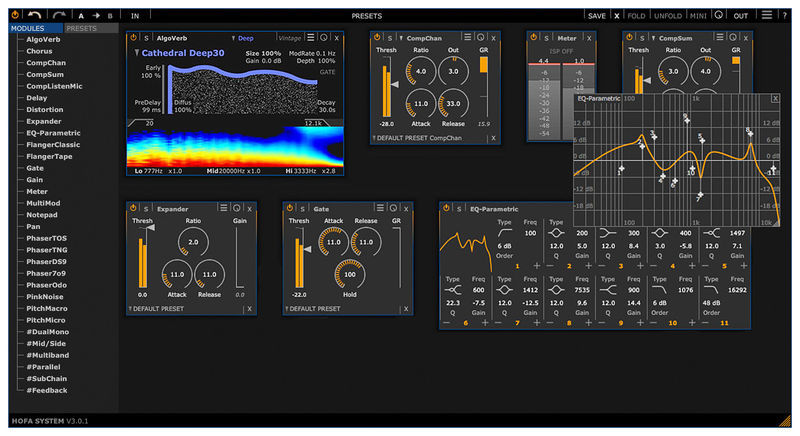Select the B comparison state
The height and width of the screenshot is (436, 800).
pyautogui.click(x=110, y=16)
